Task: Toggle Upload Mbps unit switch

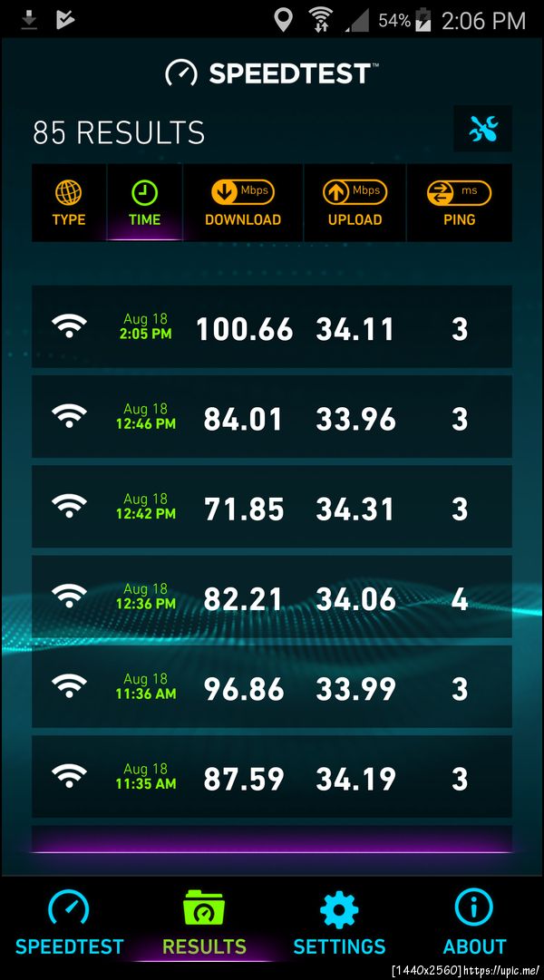Action: [x=355, y=192]
